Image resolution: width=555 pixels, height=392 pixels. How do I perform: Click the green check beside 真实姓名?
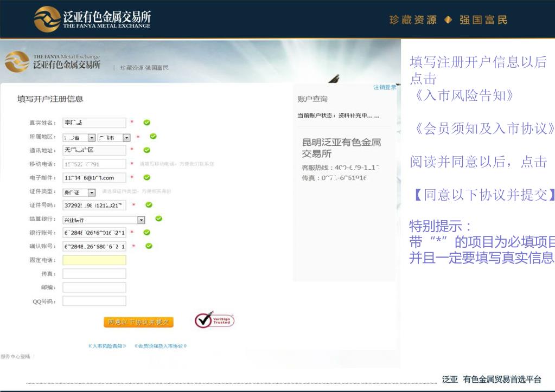147,123
